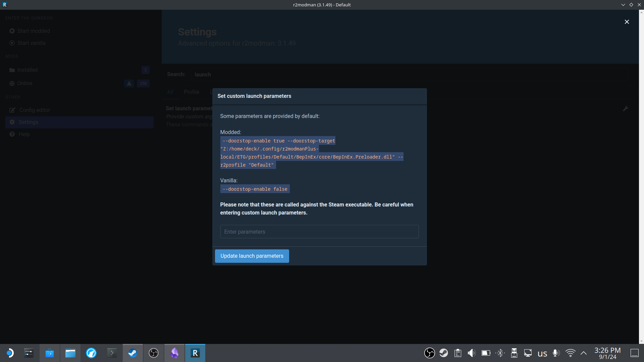The image size is (644, 362).
Task: Open the volume control in the tray
Action: click(x=472, y=353)
